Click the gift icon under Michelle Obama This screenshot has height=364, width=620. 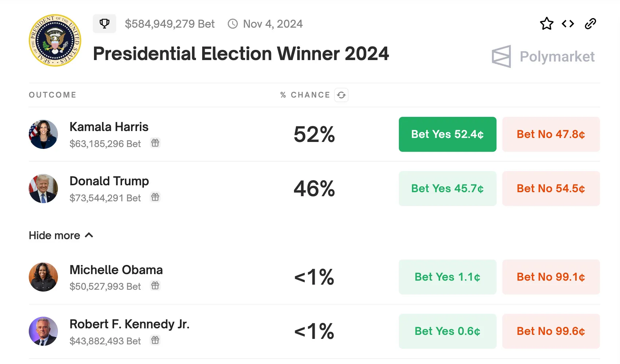[155, 286]
